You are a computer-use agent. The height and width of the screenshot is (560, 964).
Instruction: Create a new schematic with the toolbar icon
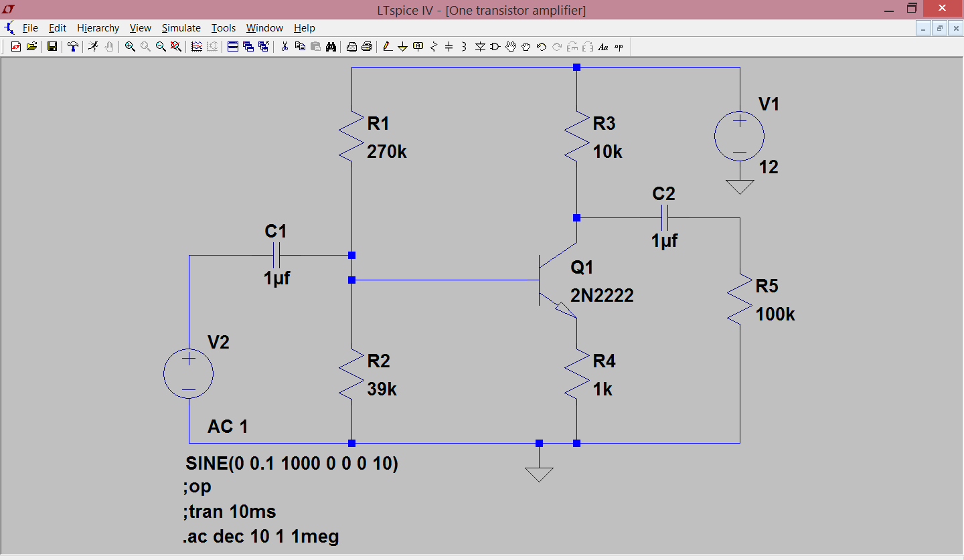pyautogui.click(x=16, y=47)
